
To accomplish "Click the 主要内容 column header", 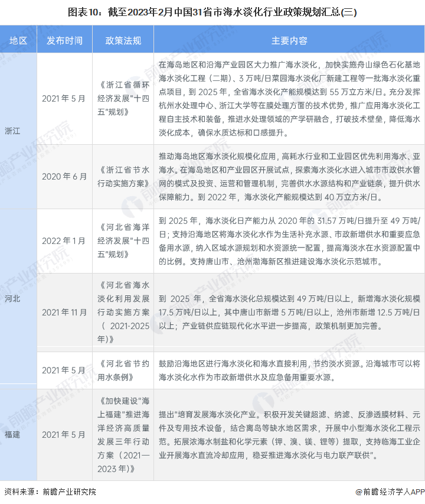I will coord(289,41).
